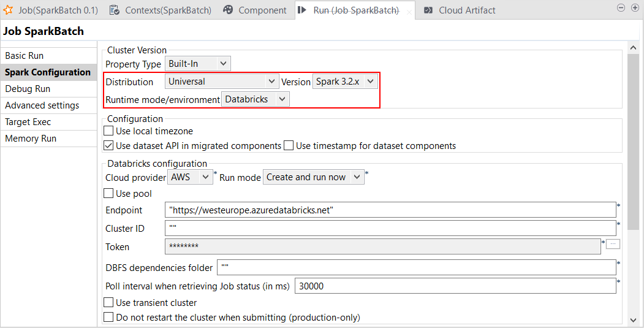Click the Contexts(SparkBatch) tab icon
Image resolution: width=644 pixels, height=328 pixels.
click(x=115, y=10)
